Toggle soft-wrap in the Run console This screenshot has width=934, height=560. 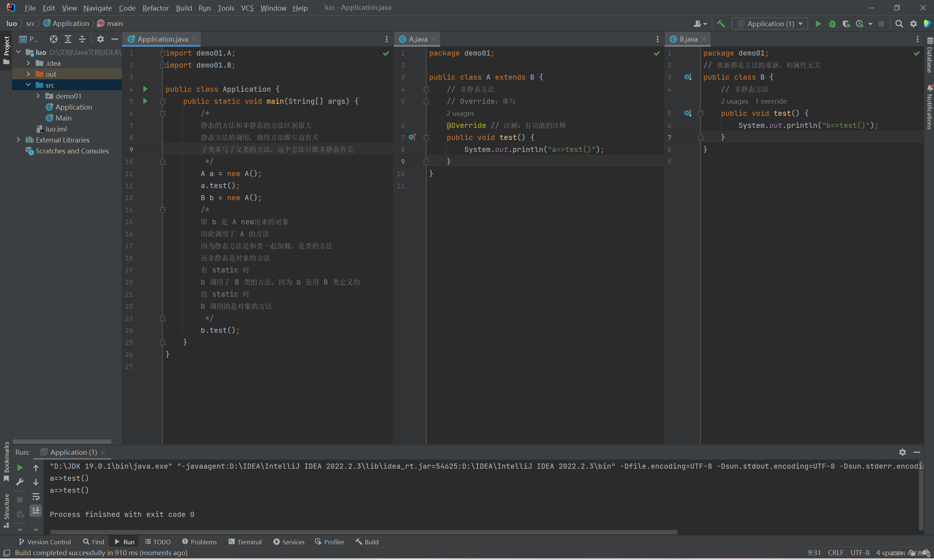point(36,496)
